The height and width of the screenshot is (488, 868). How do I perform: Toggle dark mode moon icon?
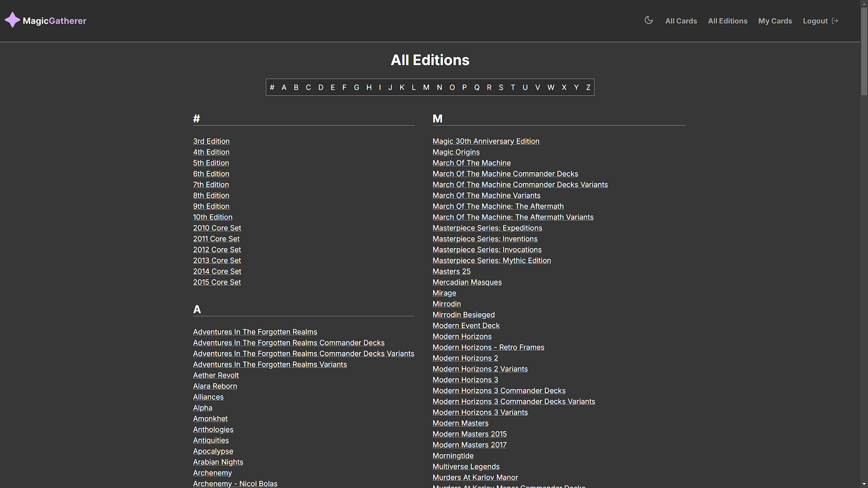[x=649, y=20]
